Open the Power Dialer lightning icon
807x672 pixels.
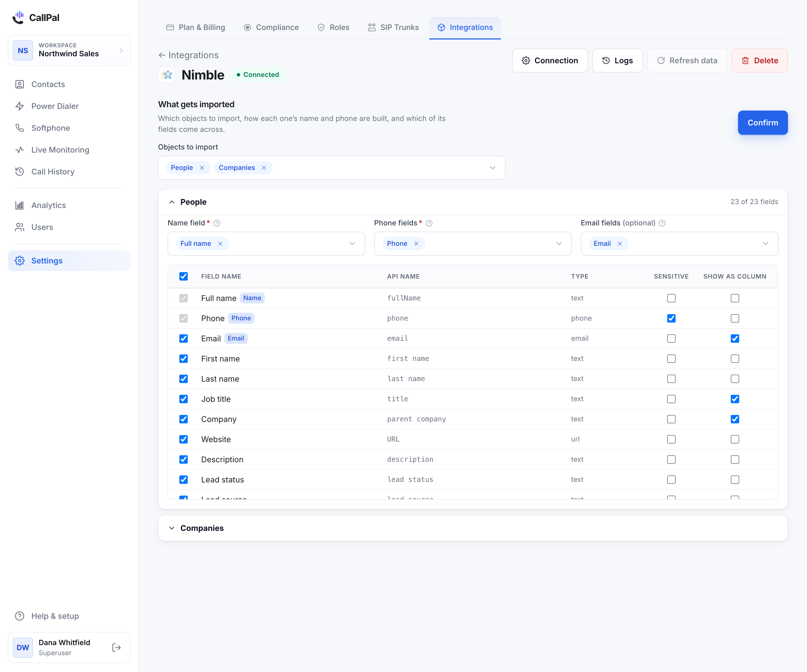(20, 106)
